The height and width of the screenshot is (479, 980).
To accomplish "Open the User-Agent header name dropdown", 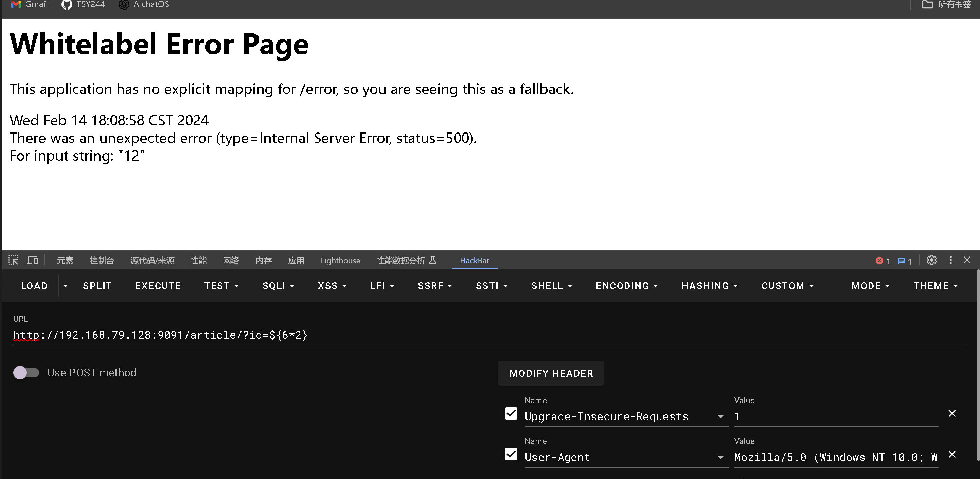I will 720,457.
